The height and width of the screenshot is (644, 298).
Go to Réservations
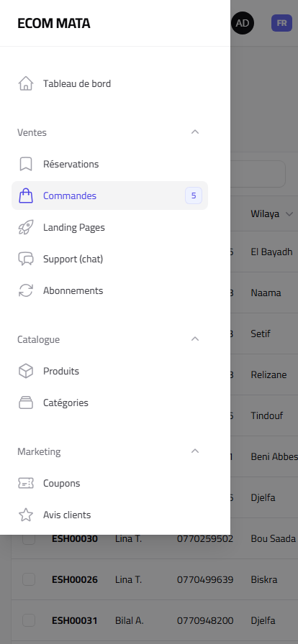[109, 164]
